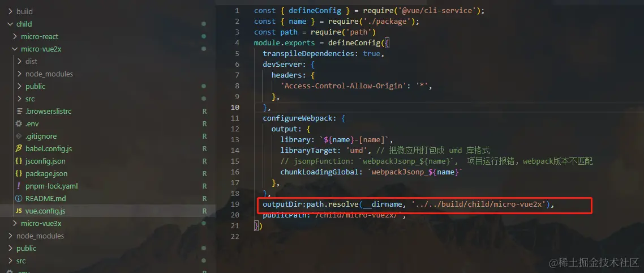
Task: Click defineConfig call on line 4
Action: [354, 42]
